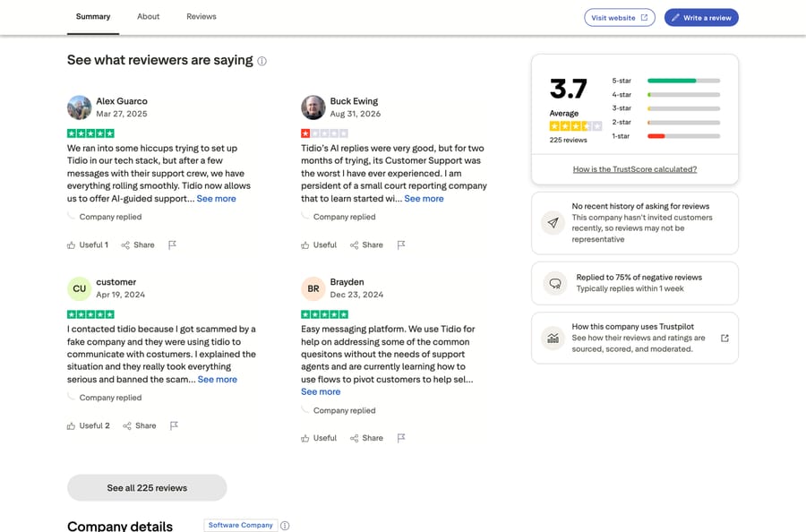
Task: Mark Alex Guarco's review as Useful
Action: [88, 245]
